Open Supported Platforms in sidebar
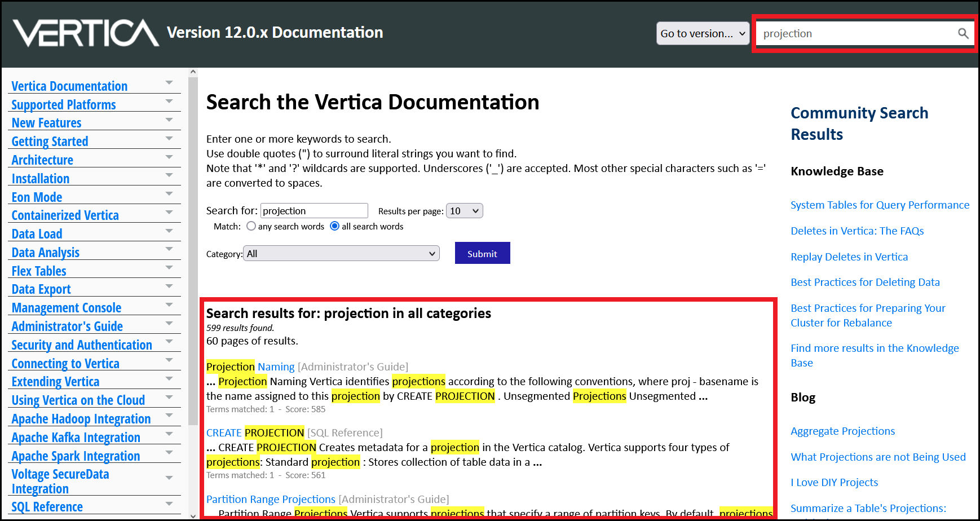 click(x=63, y=105)
